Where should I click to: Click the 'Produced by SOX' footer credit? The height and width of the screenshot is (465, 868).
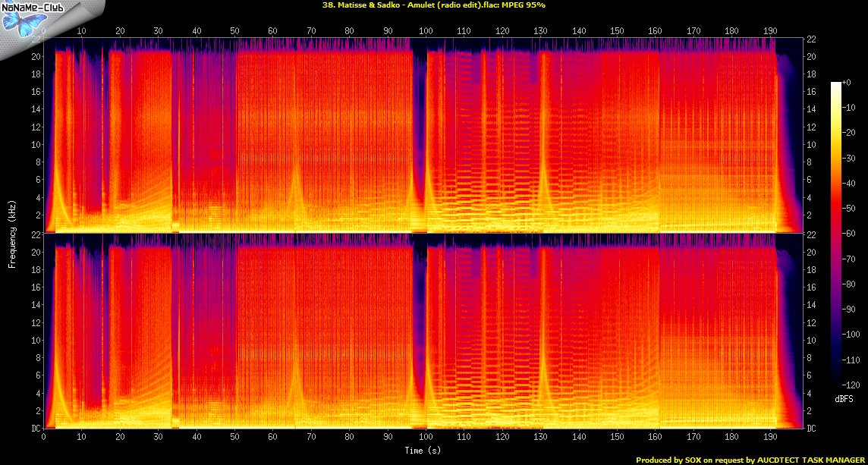(749, 460)
